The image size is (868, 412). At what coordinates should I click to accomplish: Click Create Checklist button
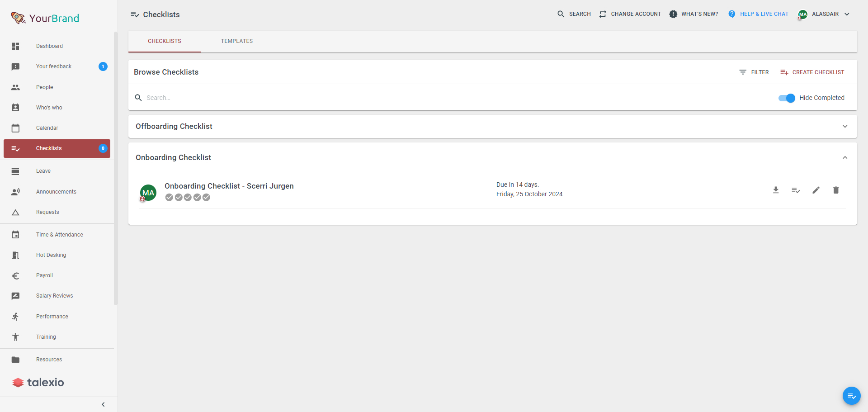coord(812,72)
